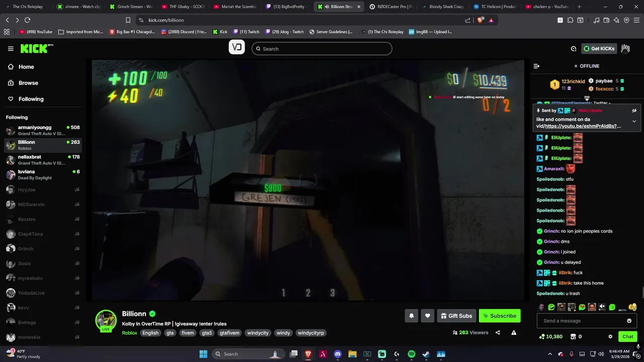Click the verified badge next to Billionn

point(152,314)
